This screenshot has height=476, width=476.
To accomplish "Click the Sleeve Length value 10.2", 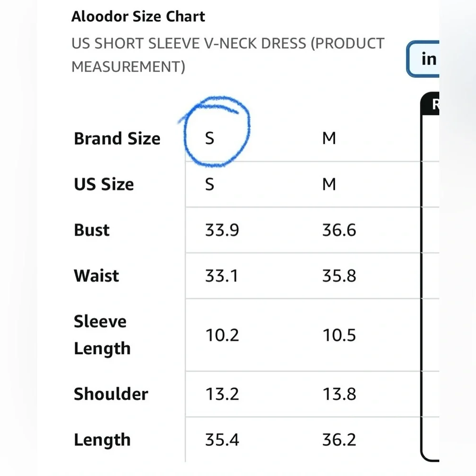I will point(222,335).
